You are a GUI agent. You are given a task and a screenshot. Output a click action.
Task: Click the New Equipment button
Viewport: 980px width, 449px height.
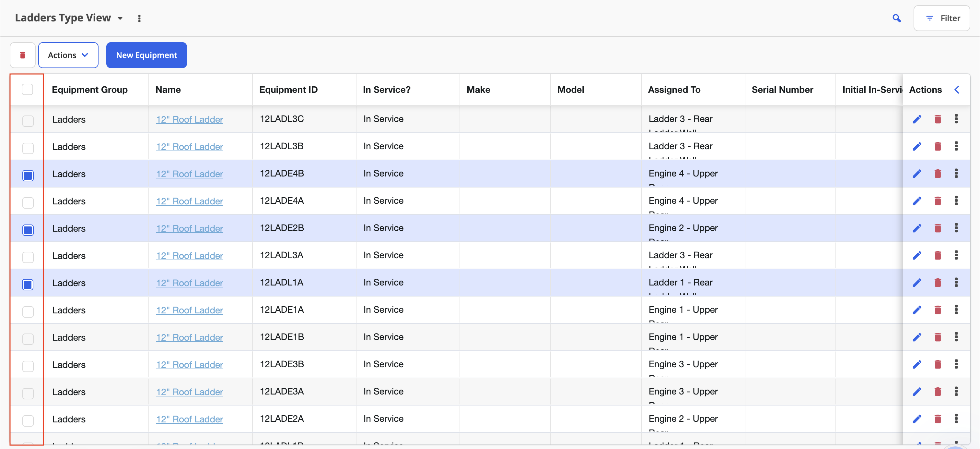[146, 55]
